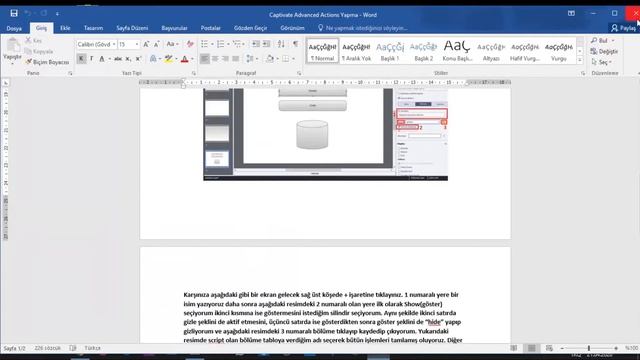Switch to the web layout view icon

click(549, 348)
